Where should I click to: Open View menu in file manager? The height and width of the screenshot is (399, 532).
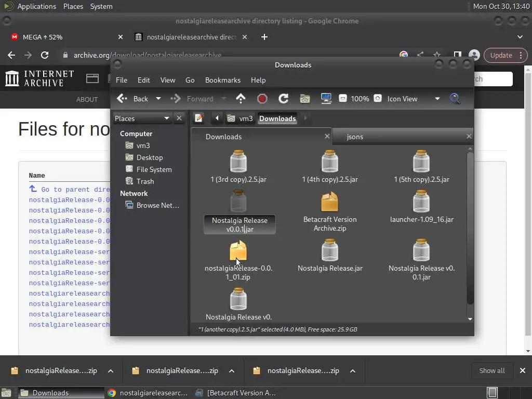[168, 80]
